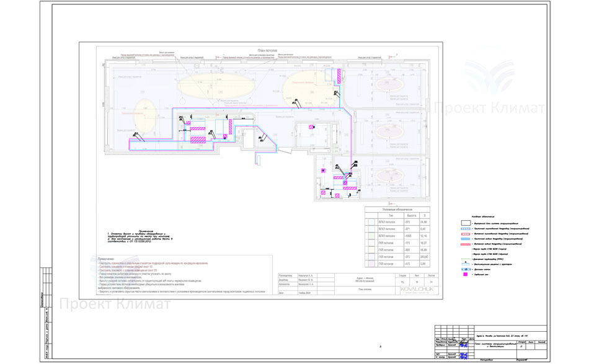589x364 pixels.
Task: Click the solid pink duct legend swatch
Action: coord(466,244)
